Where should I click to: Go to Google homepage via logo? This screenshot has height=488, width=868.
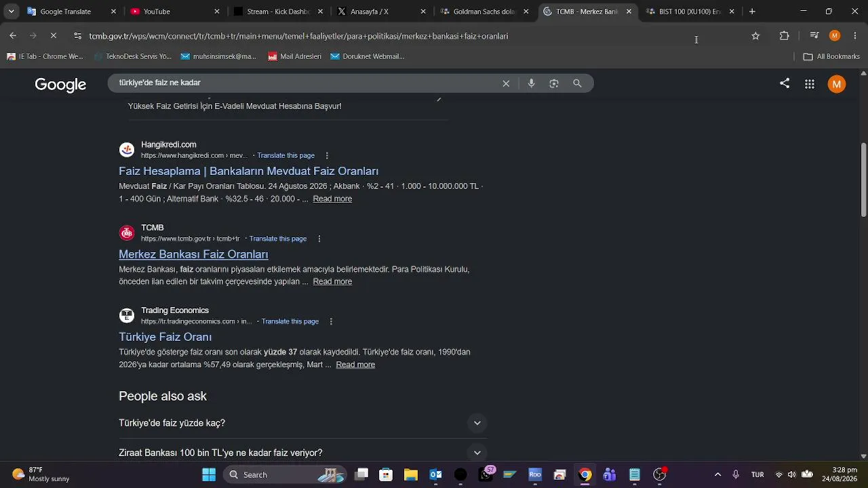pyautogui.click(x=60, y=84)
